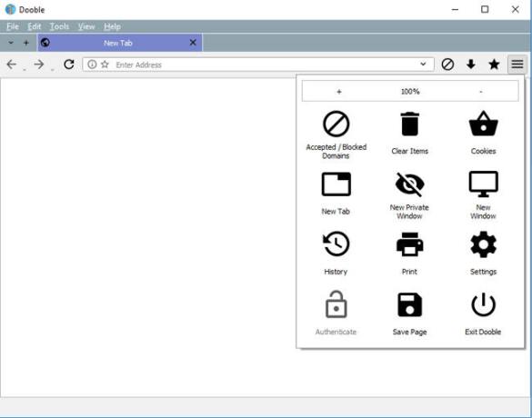Close the New Tab tab
532x418 pixels.
click(x=193, y=43)
